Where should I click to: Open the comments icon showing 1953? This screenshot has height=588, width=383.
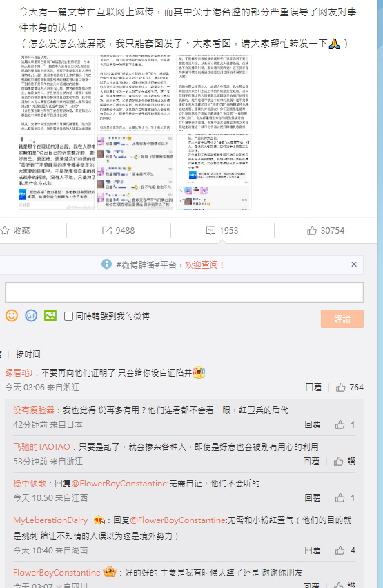(x=210, y=230)
